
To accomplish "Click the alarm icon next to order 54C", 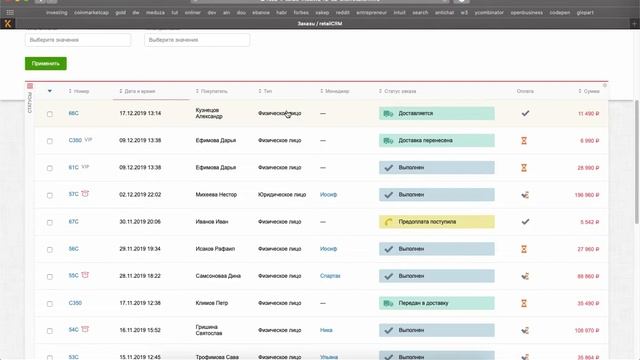I will pyautogui.click(x=85, y=329).
